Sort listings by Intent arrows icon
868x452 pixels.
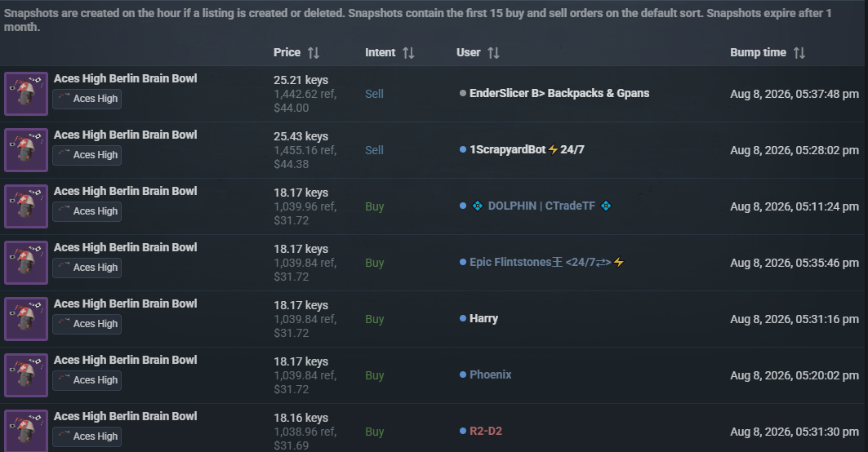click(x=408, y=52)
